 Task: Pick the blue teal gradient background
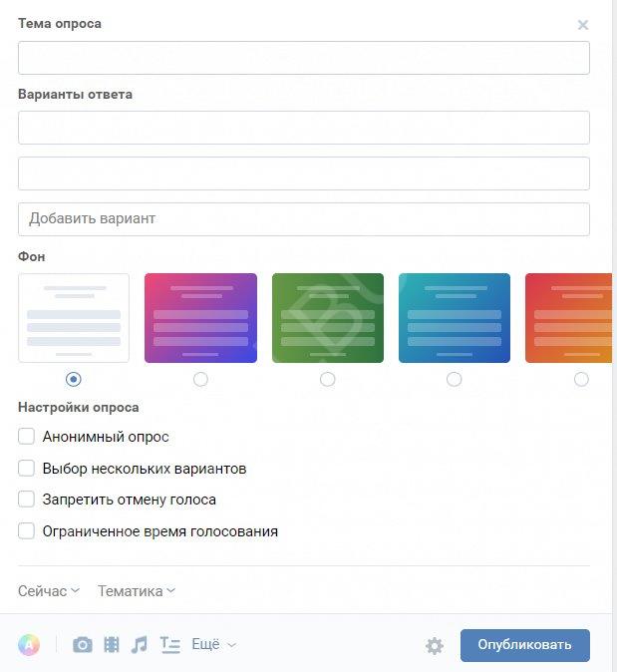coord(455,318)
